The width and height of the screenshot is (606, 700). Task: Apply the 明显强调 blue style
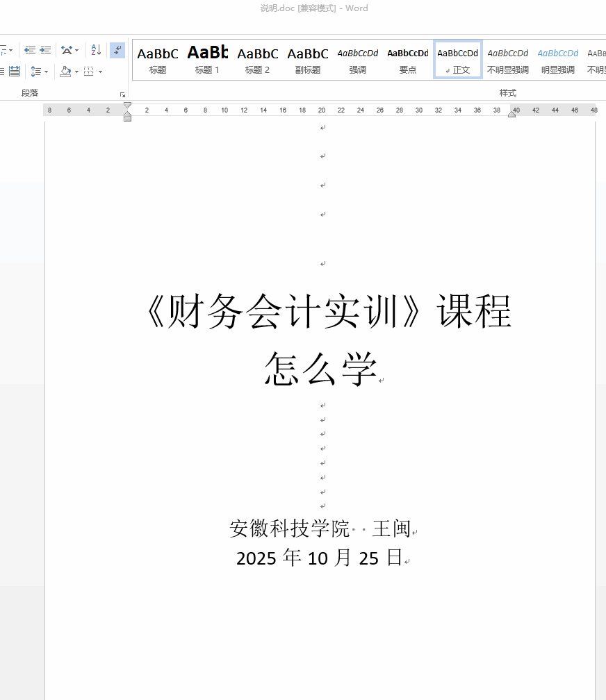tap(557, 60)
